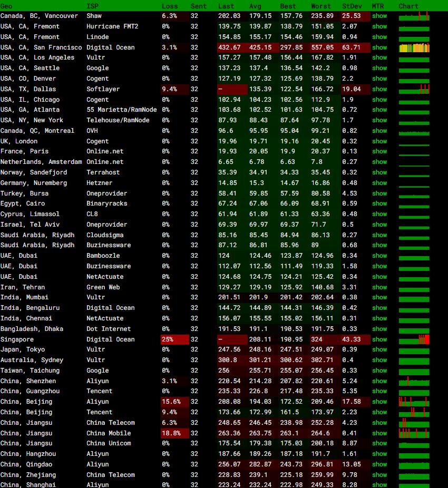Screen dimensions: 448x488
Task: Click the 15.6% loss cell
Action: pyautogui.click(x=175, y=402)
